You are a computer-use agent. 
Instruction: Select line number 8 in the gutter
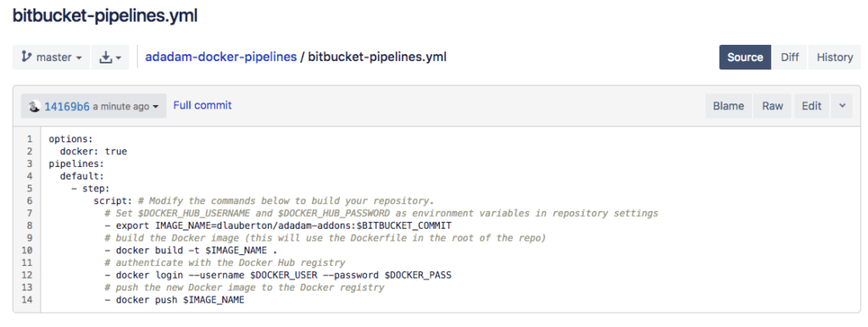coord(30,225)
